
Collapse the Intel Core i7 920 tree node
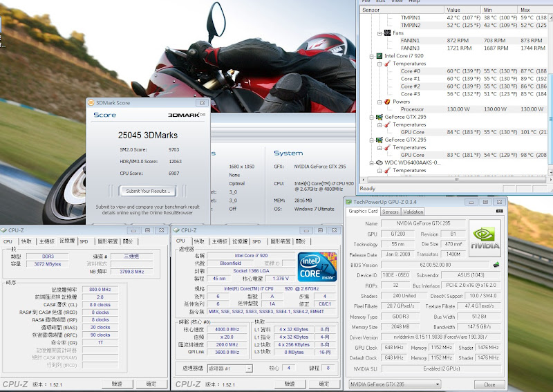click(x=371, y=55)
